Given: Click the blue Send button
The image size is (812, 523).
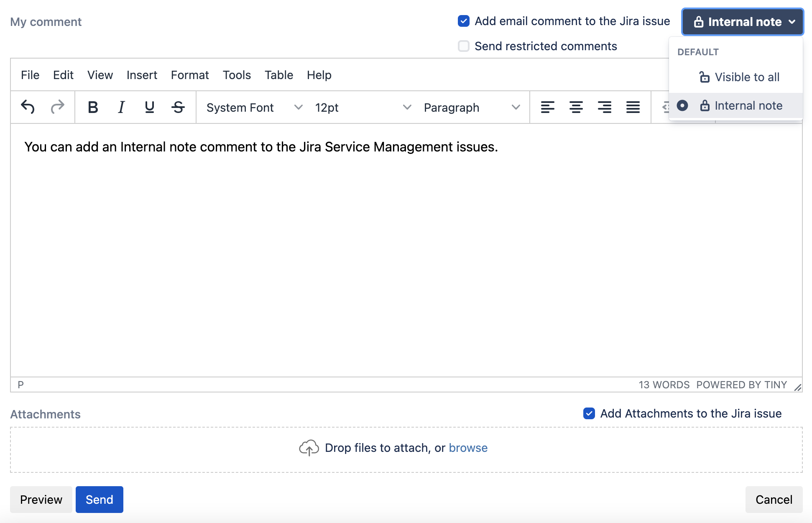Looking at the screenshot, I should pyautogui.click(x=99, y=500).
